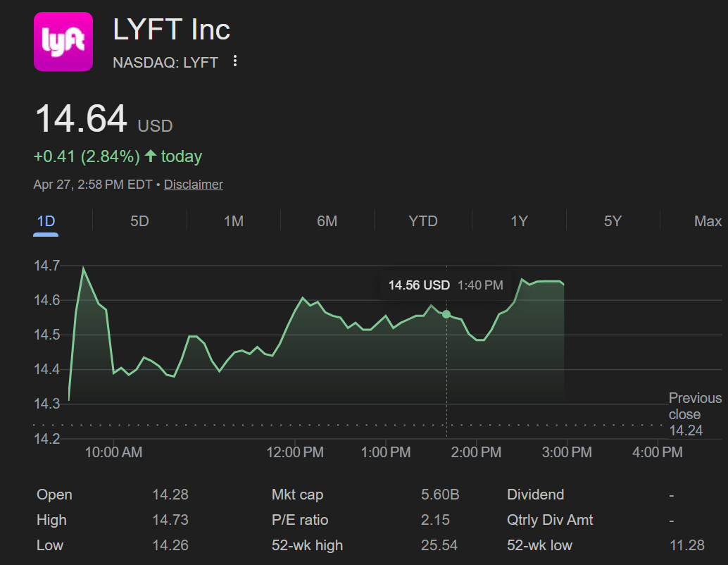728x565 pixels.
Task: Open the three-dot more options menu
Action: pos(235,61)
